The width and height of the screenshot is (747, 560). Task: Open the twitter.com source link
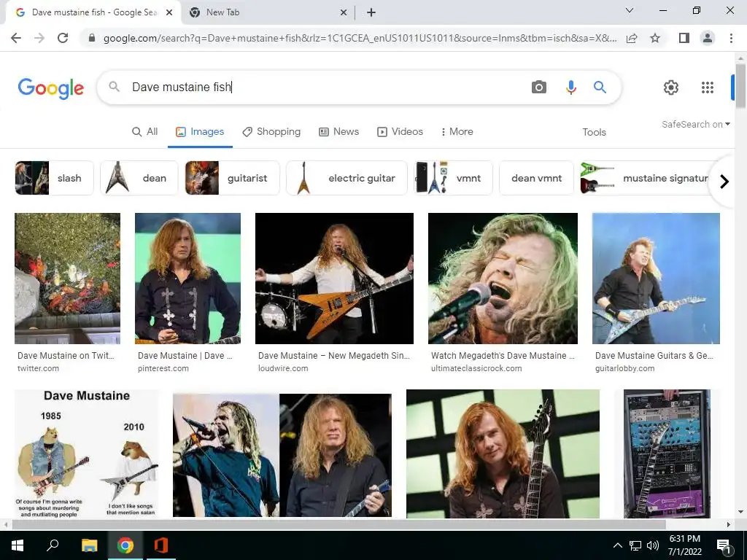38,368
